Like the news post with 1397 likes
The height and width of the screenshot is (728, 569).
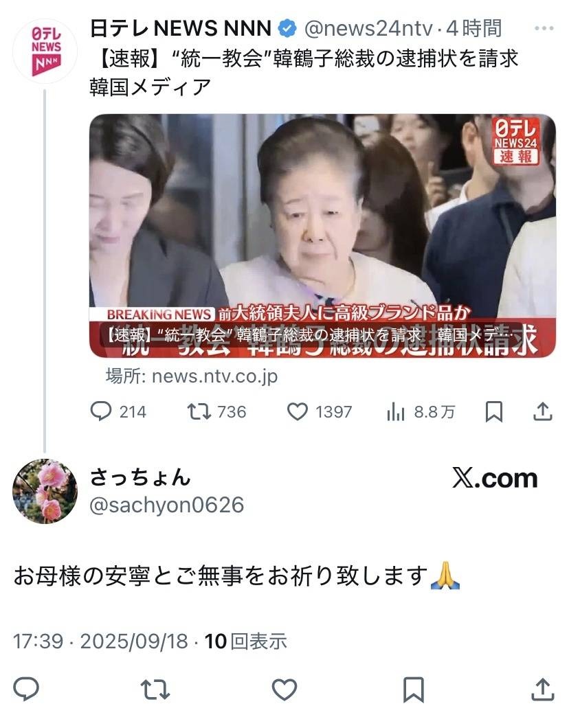tap(320, 411)
